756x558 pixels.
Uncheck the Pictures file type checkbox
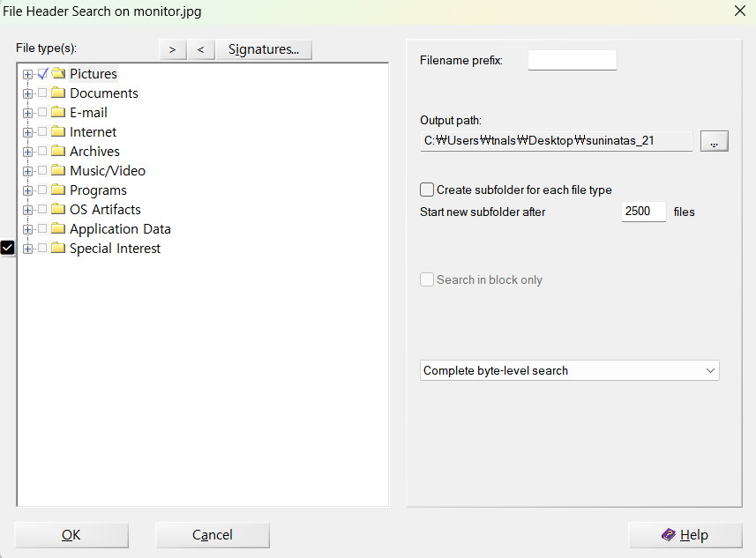tap(42, 74)
